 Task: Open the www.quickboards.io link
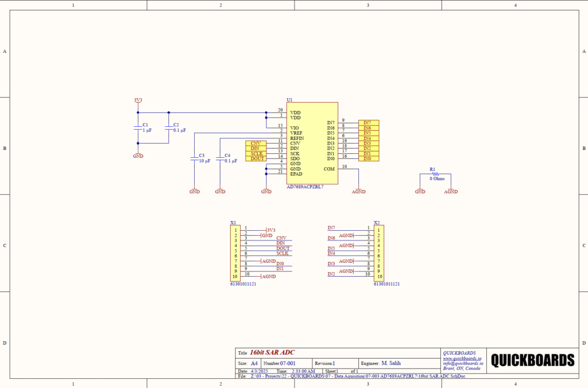click(462, 359)
